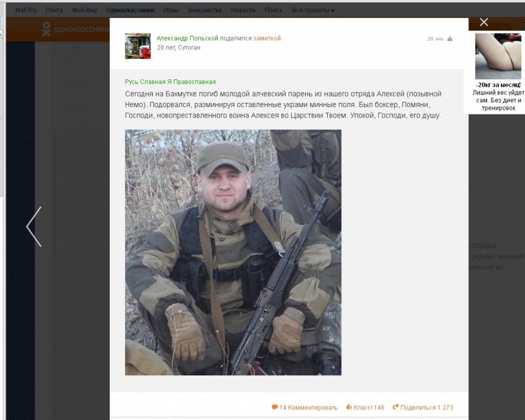Open the soldier photo in the post
The width and height of the screenshot is (525, 420).
tap(233, 252)
